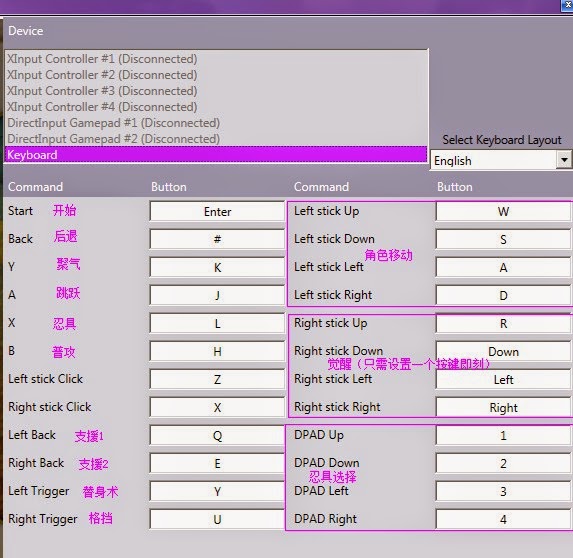The height and width of the screenshot is (558, 573).
Task: Click the B command field showing H
Action: [x=217, y=351]
